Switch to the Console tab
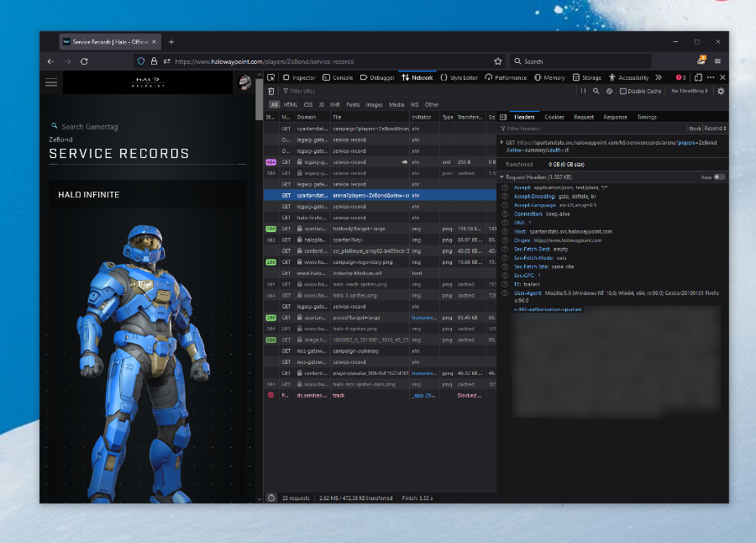The width and height of the screenshot is (756, 543). coord(338,77)
